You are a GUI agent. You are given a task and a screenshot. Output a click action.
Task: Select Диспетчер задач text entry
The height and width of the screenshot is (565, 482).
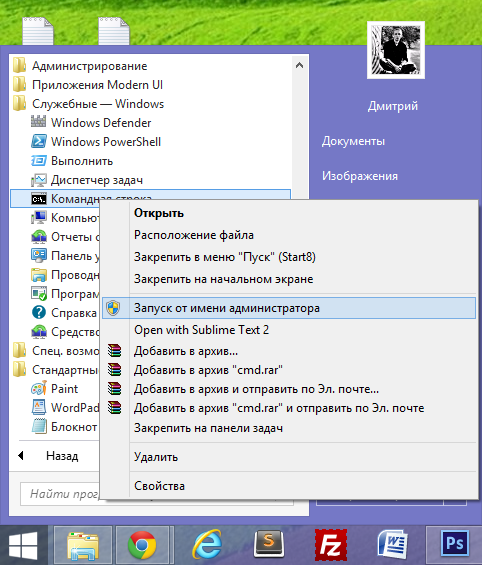pos(97,180)
